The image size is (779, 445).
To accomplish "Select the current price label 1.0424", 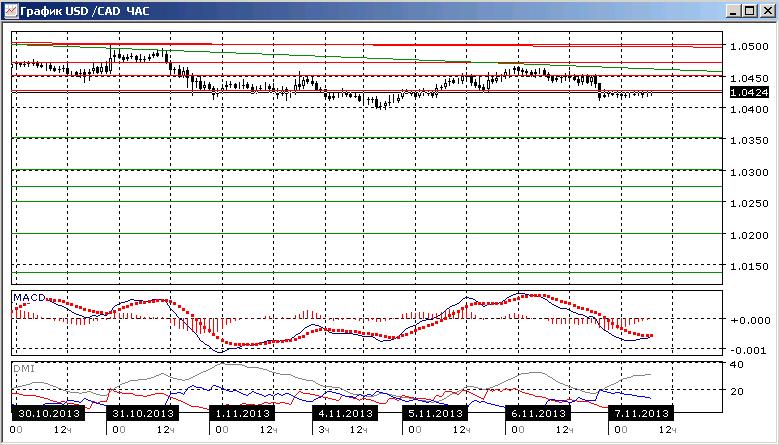I will tap(749, 92).
